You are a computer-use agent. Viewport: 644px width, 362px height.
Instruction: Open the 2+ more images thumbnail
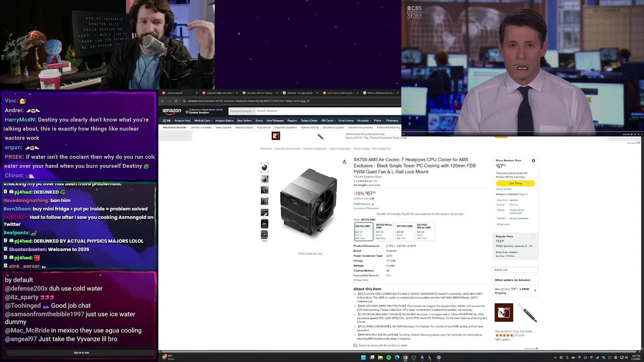(x=265, y=223)
